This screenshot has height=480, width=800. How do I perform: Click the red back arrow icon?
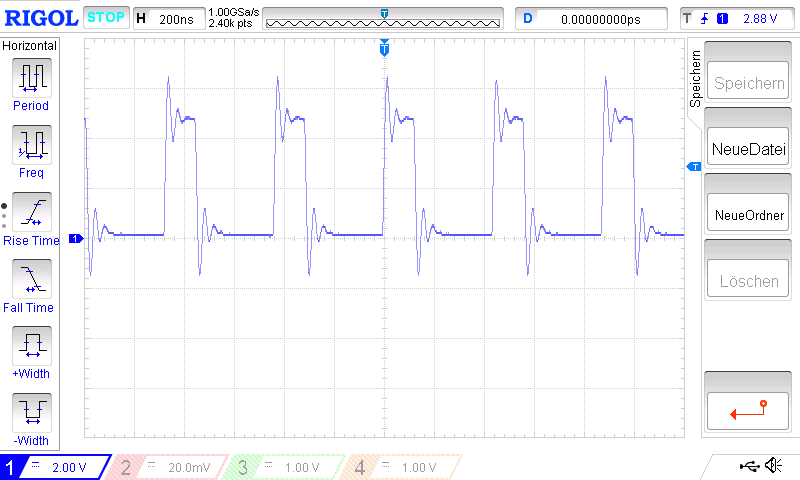click(747, 408)
